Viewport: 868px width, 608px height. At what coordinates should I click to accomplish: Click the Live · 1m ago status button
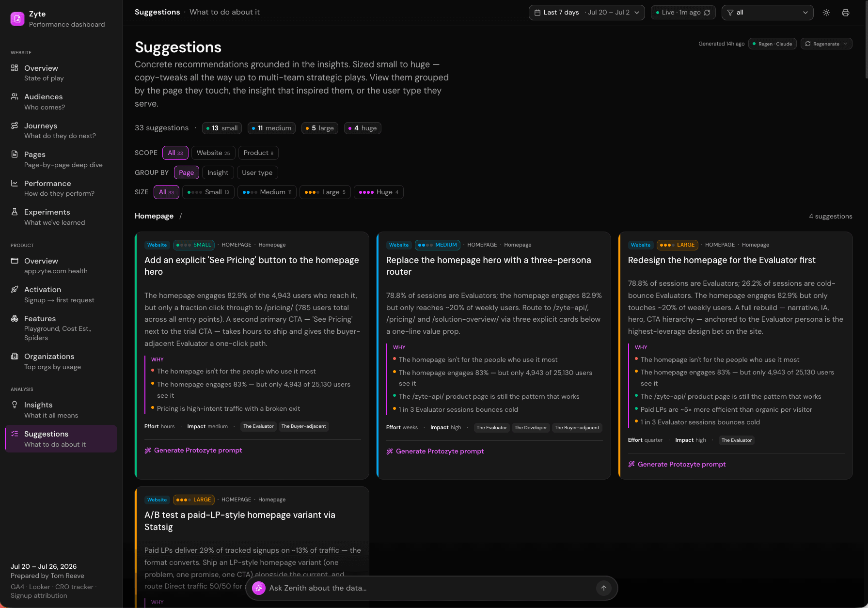[683, 13]
